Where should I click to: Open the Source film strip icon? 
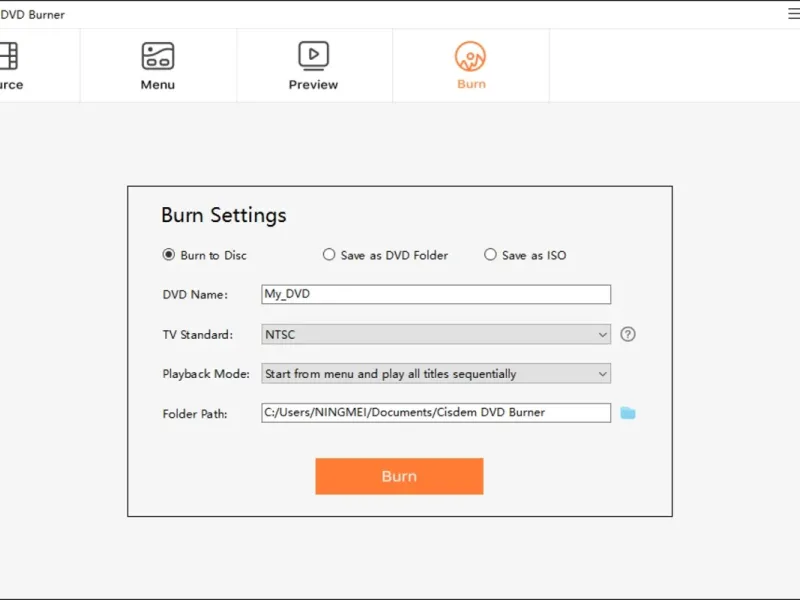pos(9,56)
